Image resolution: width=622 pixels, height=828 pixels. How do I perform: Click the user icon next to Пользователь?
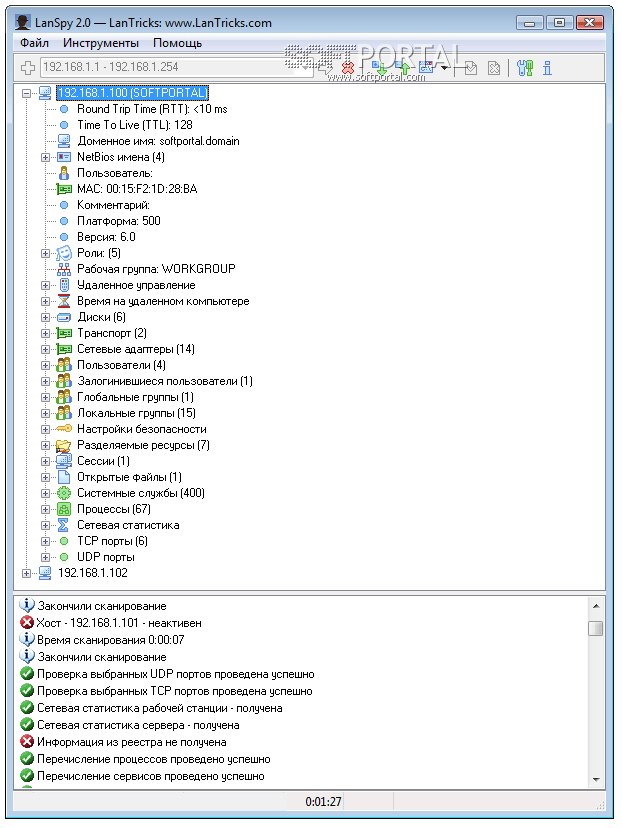(x=64, y=173)
